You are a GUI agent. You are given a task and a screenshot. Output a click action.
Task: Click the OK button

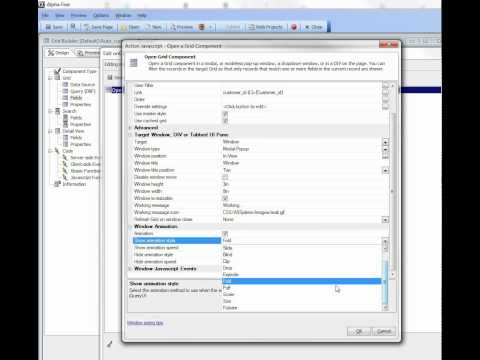359,331
